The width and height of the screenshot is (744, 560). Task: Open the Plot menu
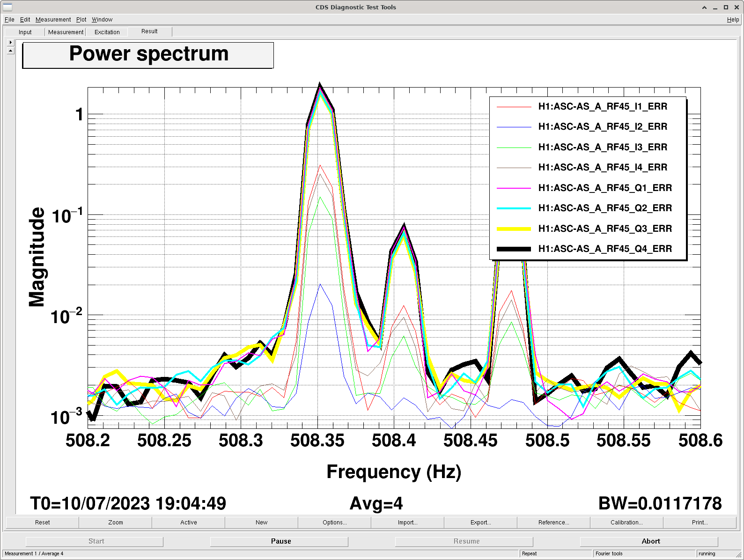point(81,20)
